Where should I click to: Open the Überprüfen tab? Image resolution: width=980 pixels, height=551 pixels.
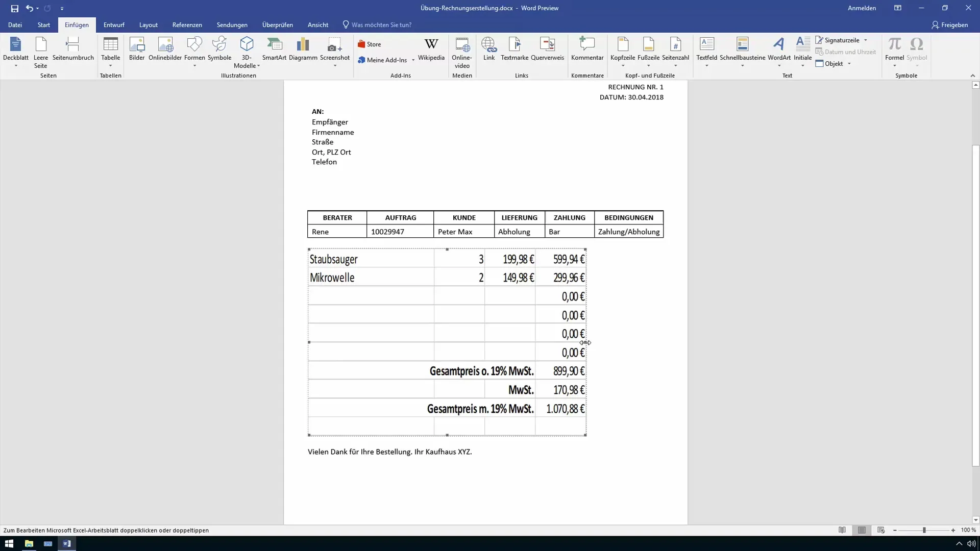[278, 24]
